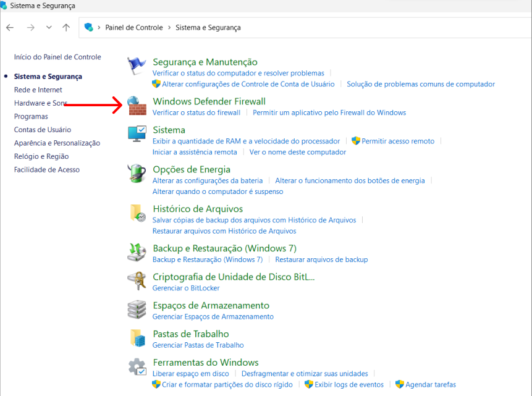This screenshot has width=532, height=396.
Task: Click the Backup e Restauração icon
Action: tap(137, 253)
